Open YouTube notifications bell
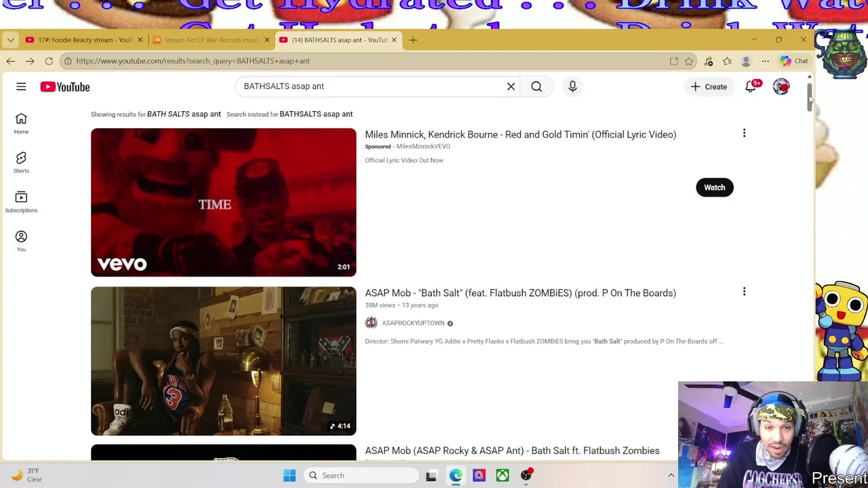Screen dimensions: 868x488 point(751,87)
